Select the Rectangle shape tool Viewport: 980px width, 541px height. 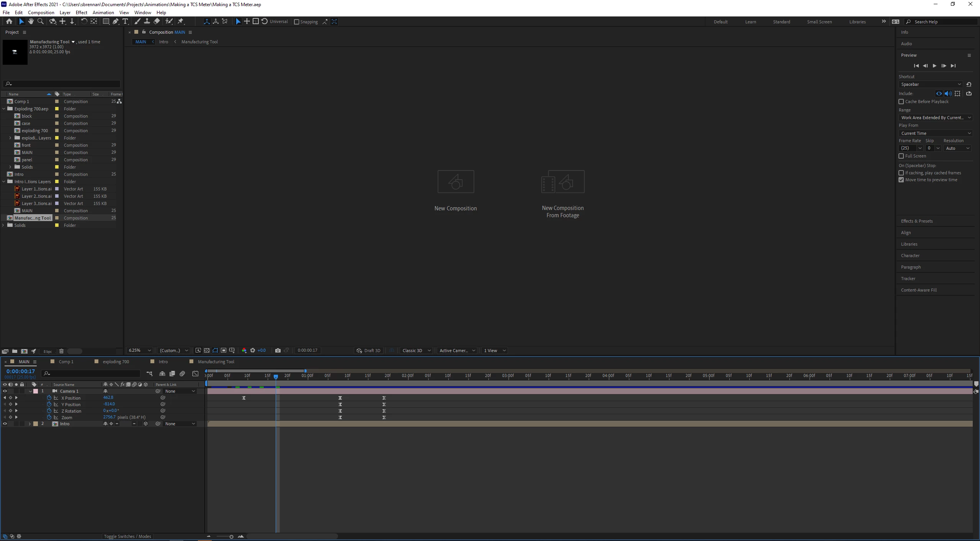click(x=106, y=21)
